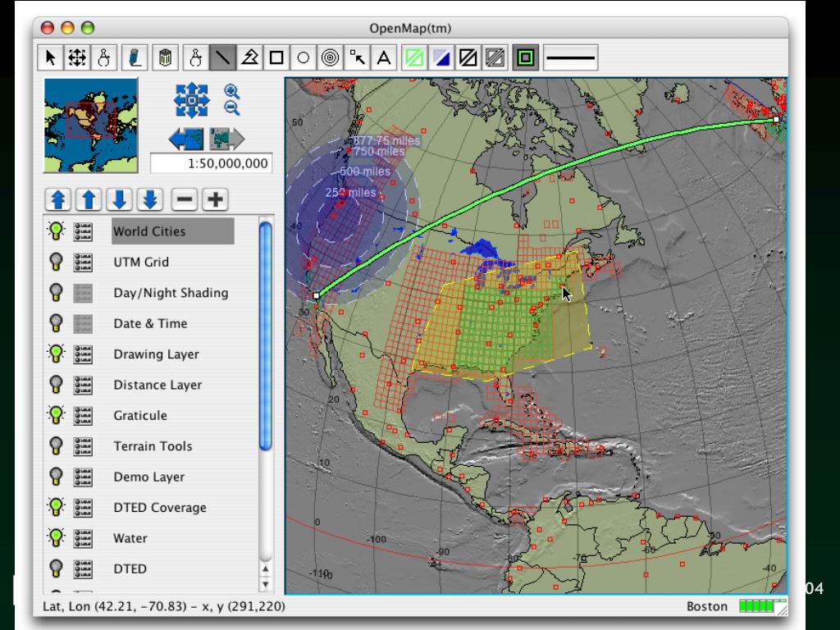This screenshot has height=630, width=840.
Task: Open the Distance Layer palette
Action: [x=83, y=385]
